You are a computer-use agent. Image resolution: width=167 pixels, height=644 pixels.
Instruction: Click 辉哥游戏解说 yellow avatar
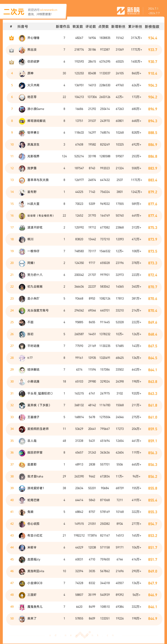coord(22,121)
